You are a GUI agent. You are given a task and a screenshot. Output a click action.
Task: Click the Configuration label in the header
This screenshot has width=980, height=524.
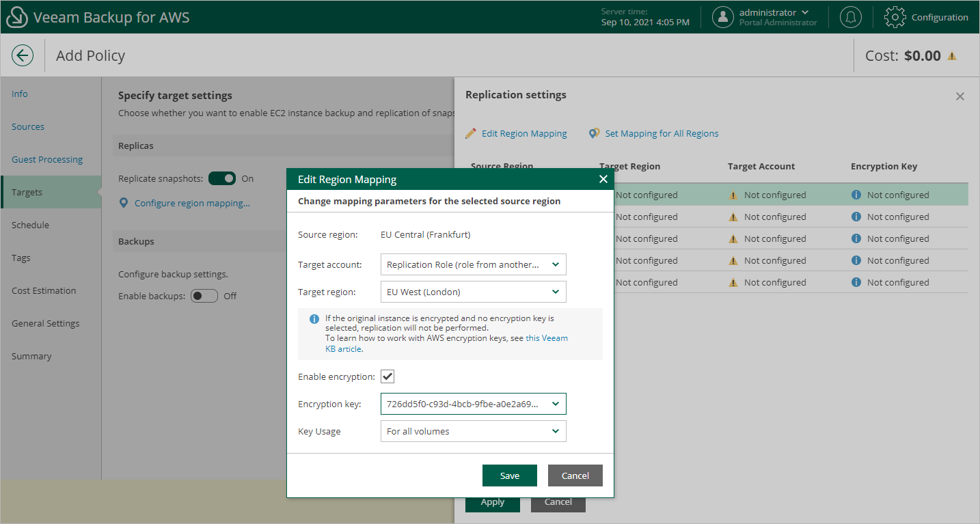pos(940,18)
